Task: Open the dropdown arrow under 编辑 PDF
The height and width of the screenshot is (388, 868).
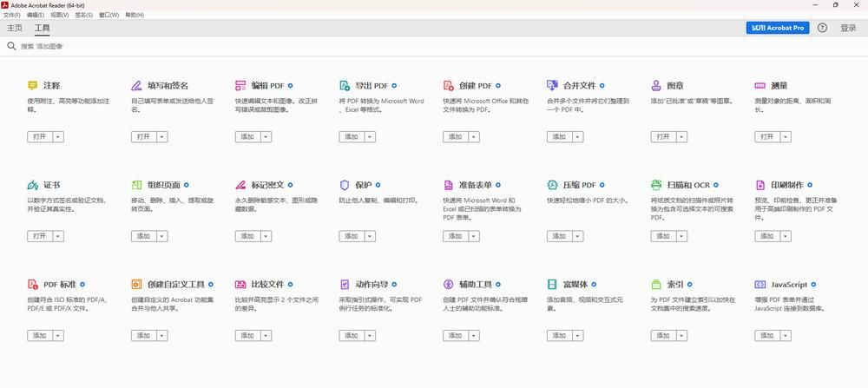Action: [x=266, y=137]
